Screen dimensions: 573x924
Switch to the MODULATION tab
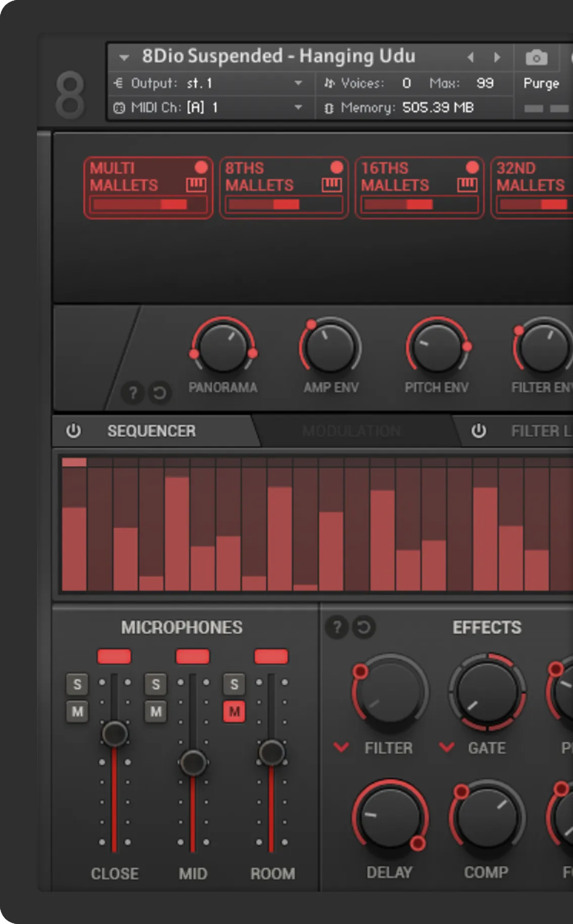point(351,431)
